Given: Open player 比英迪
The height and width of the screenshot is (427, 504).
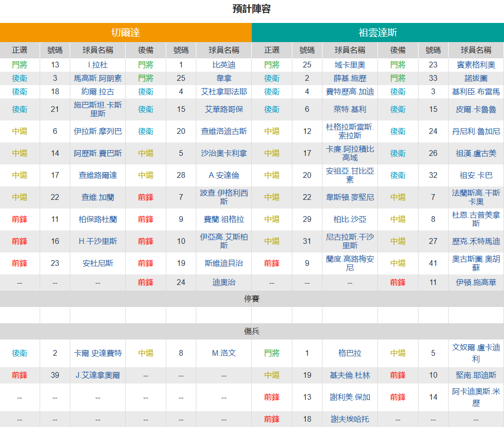Looking at the screenshot, I should (224, 65).
